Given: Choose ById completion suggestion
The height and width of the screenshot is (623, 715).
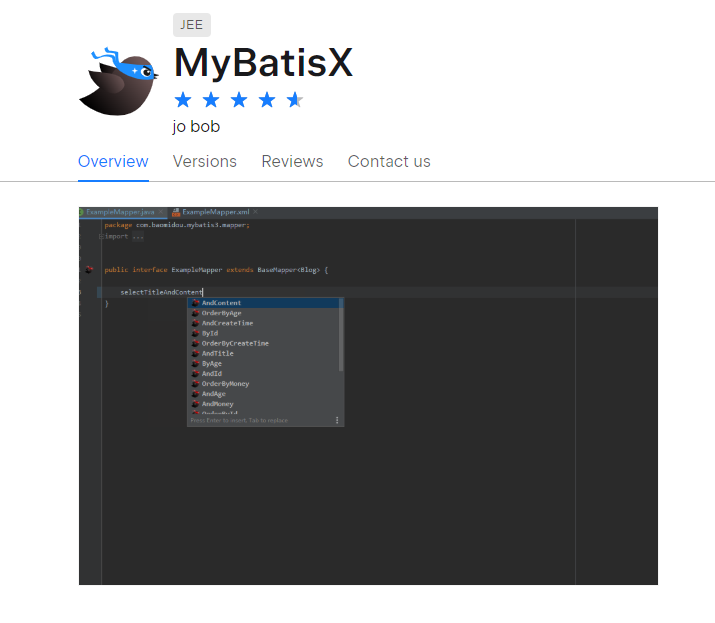Looking at the screenshot, I should click(263, 333).
